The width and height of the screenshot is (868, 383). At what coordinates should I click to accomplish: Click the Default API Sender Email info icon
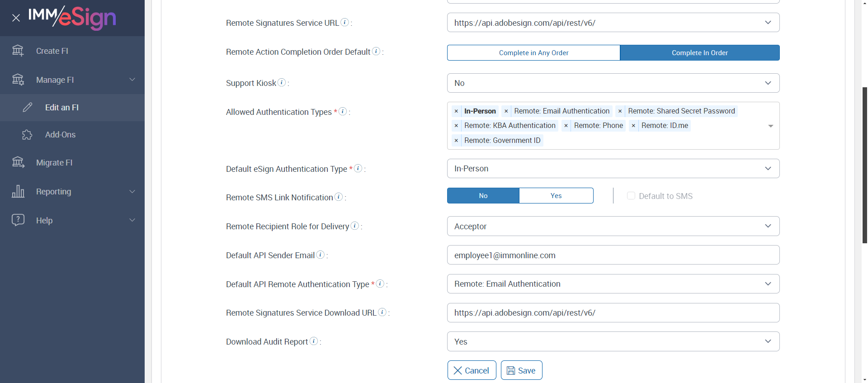coord(321,255)
